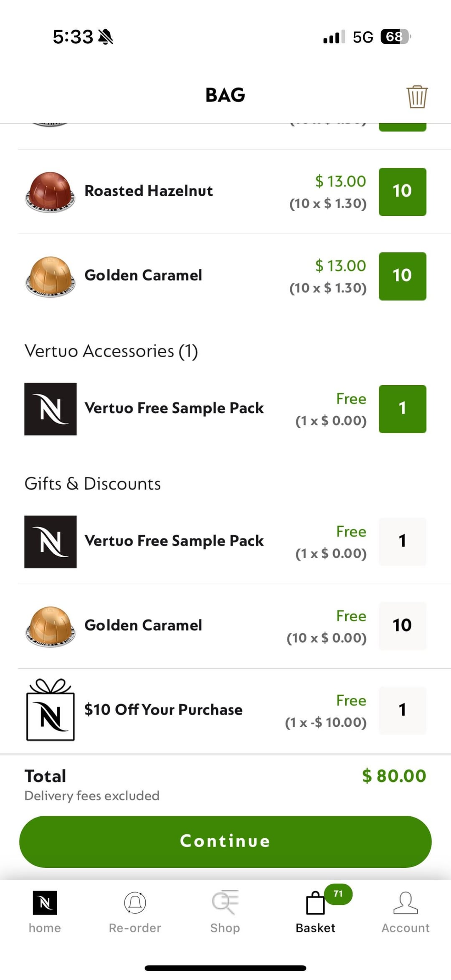
Task: Open the home tab Nespresso icon
Action: [45, 902]
